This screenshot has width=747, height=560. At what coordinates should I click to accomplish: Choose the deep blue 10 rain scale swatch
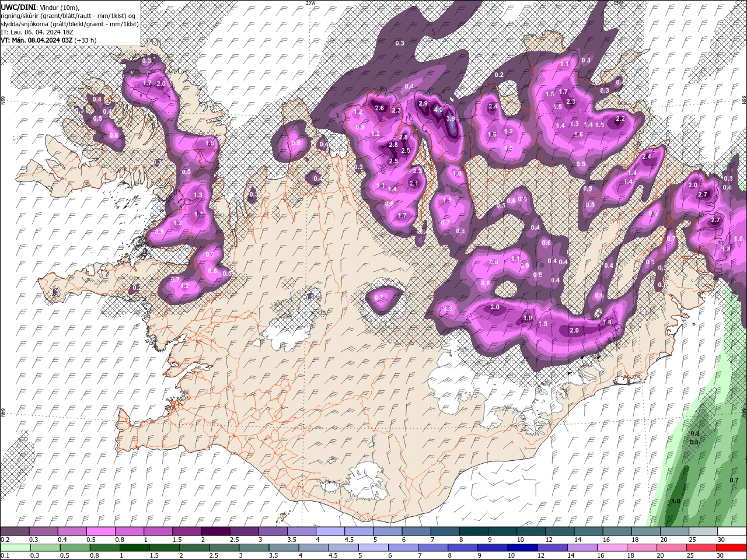point(522,548)
